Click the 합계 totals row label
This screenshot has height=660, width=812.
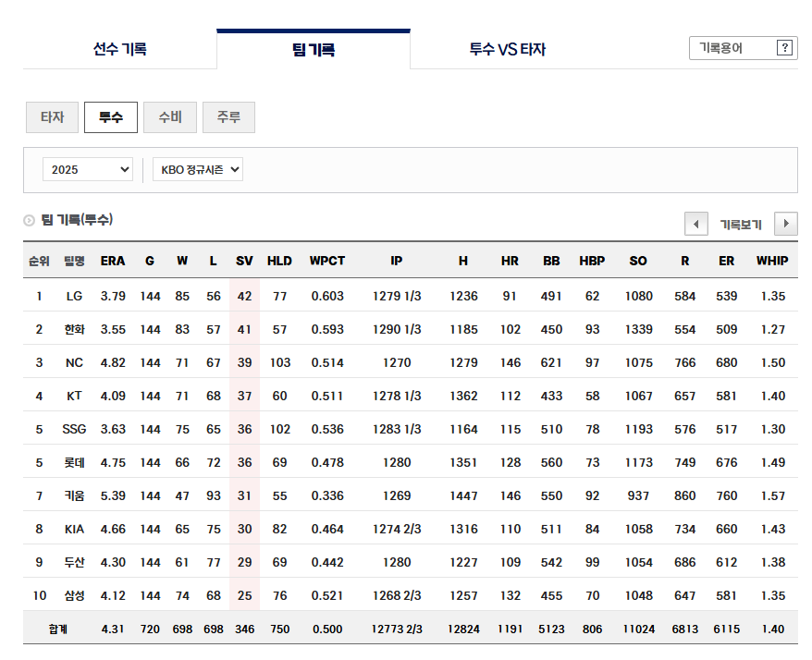58,629
